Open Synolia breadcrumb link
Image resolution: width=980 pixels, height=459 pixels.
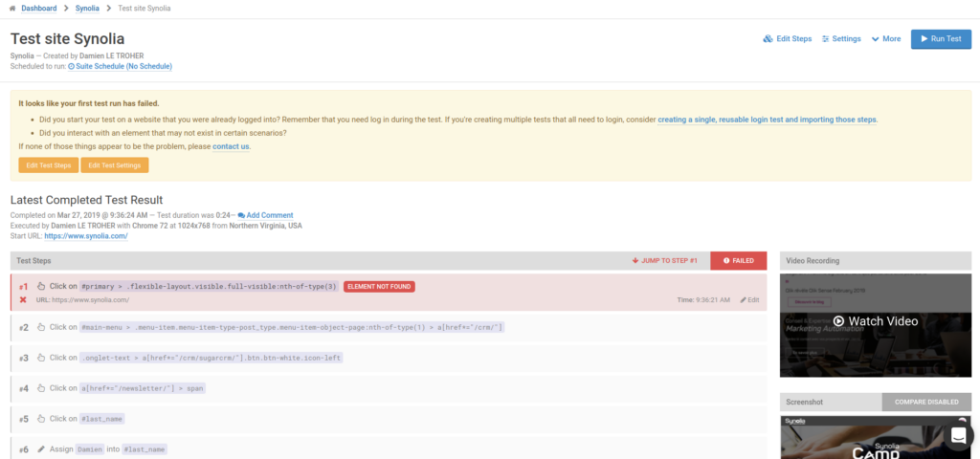pyautogui.click(x=88, y=9)
